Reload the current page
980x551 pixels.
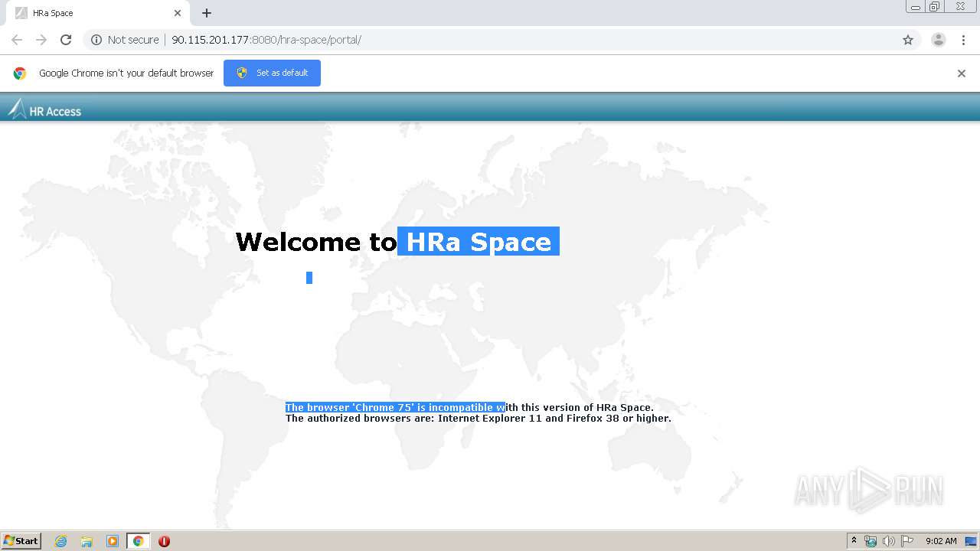pyautogui.click(x=66, y=40)
